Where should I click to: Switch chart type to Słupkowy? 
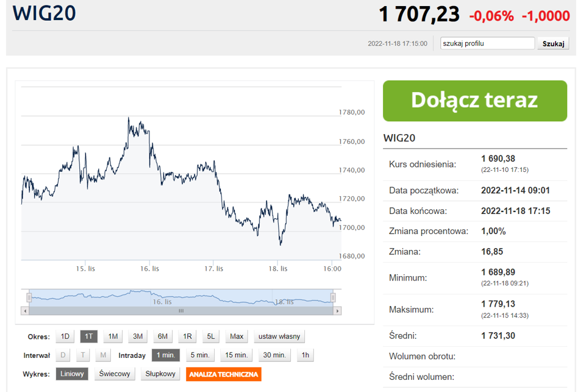[x=160, y=374]
